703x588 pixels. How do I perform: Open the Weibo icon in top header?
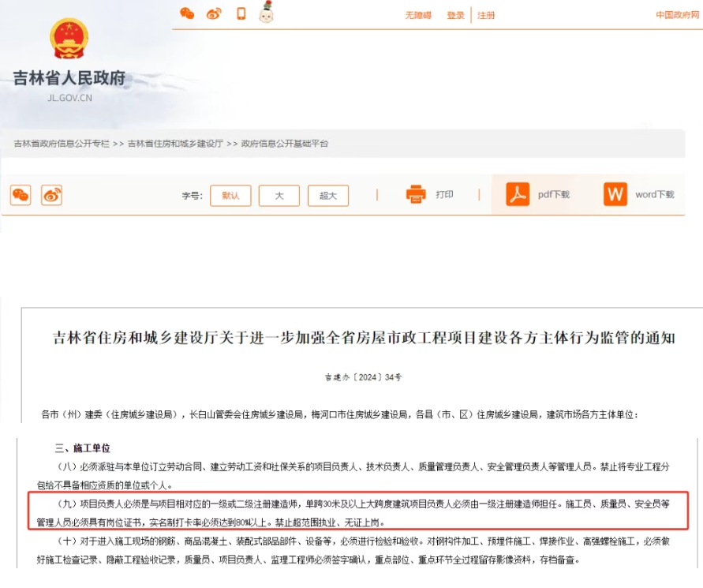214,13
